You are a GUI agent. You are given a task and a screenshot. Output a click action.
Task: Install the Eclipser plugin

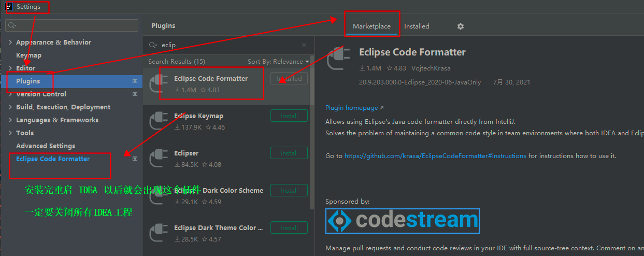click(x=289, y=153)
